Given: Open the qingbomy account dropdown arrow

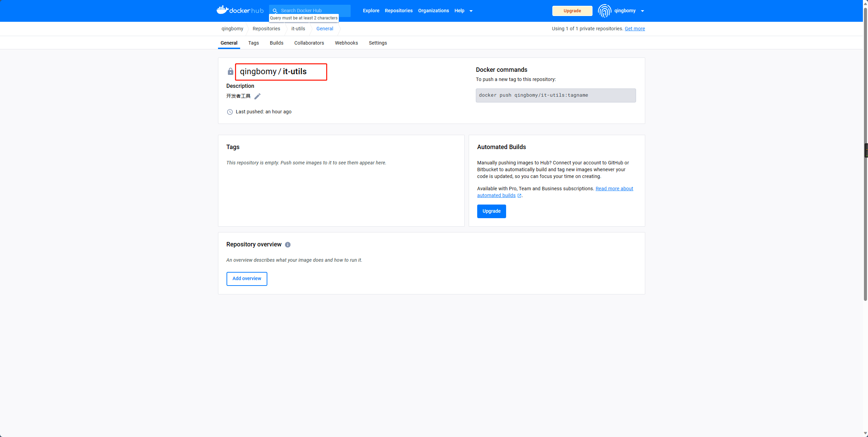Looking at the screenshot, I should [642, 11].
